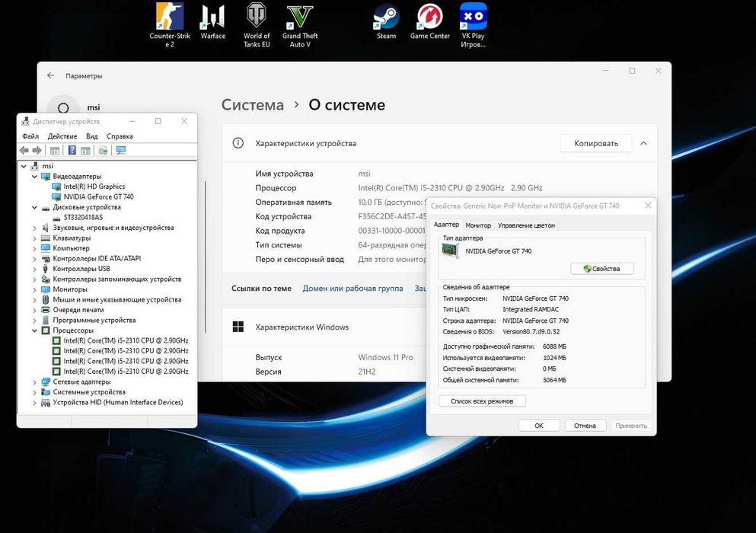Click Система breadcrumb in Settings
756x533 pixels.
point(253,104)
